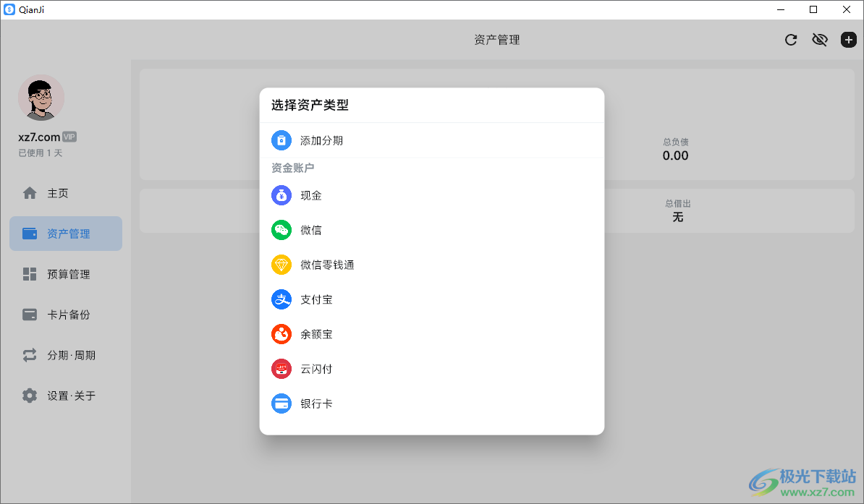The width and height of the screenshot is (864, 504).
Task: Click the 预算管理 dashboard icon
Action: tap(30, 274)
